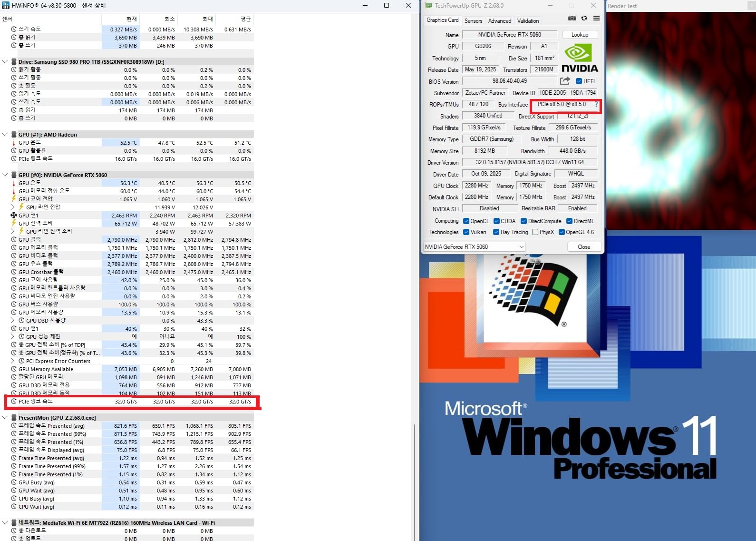Expand the PCI Express Error Counters row
This screenshot has width=756, height=541.
tap(12, 361)
